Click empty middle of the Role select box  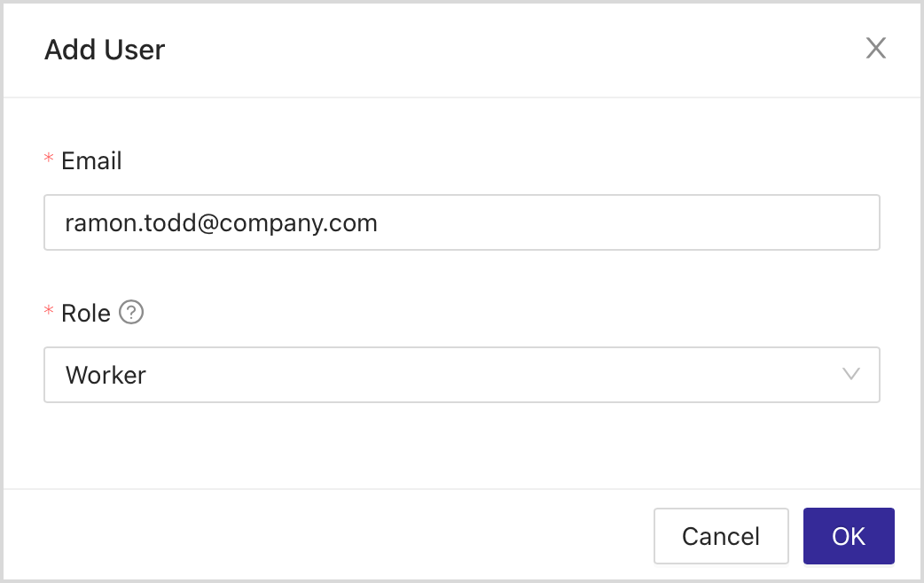pos(488,375)
